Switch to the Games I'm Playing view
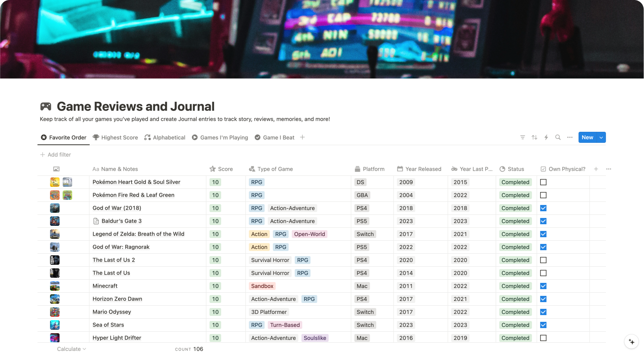 click(x=220, y=137)
